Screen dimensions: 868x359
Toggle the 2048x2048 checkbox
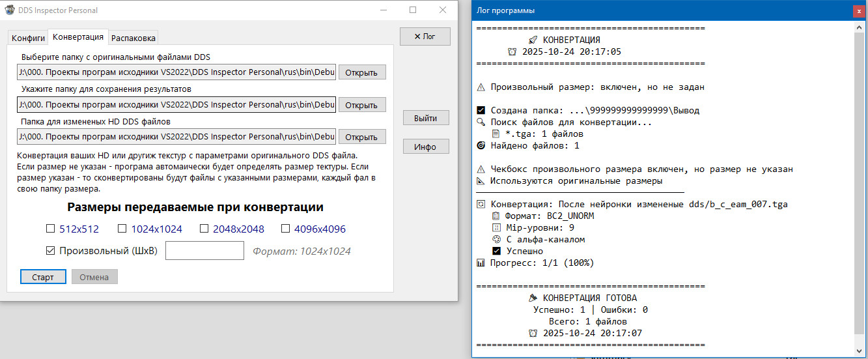click(204, 229)
